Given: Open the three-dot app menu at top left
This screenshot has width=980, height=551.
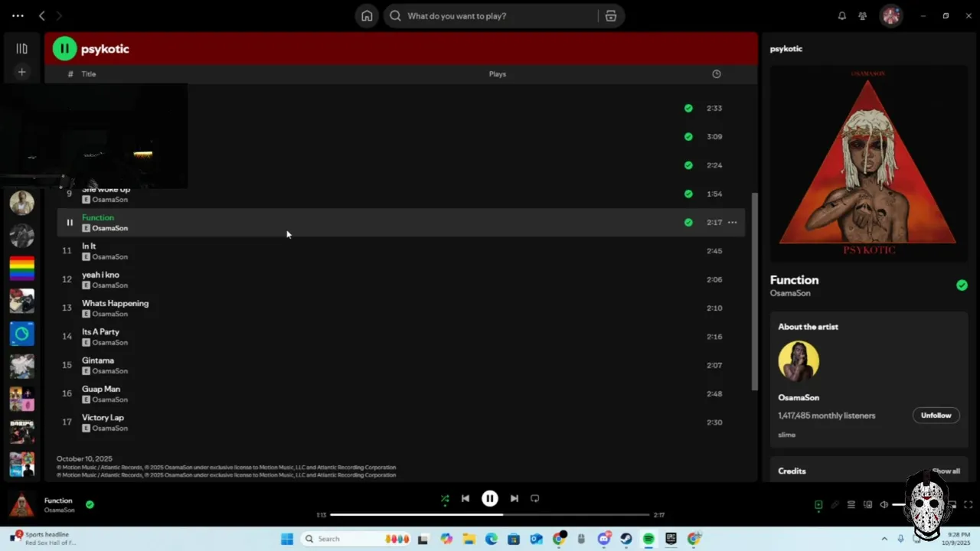Looking at the screenshot, I should point(18,15).
